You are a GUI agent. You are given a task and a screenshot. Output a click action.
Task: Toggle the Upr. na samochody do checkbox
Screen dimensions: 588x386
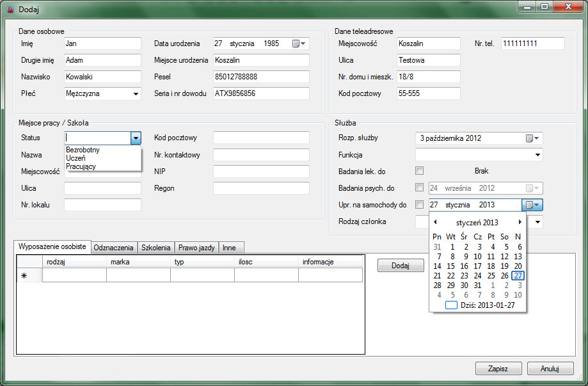(419, 205)
